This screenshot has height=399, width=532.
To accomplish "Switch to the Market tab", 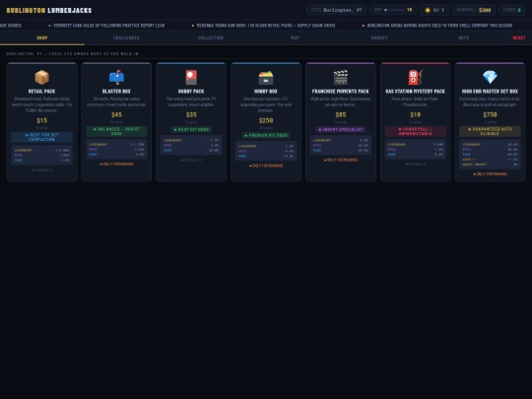I will (x=379, y=37).
